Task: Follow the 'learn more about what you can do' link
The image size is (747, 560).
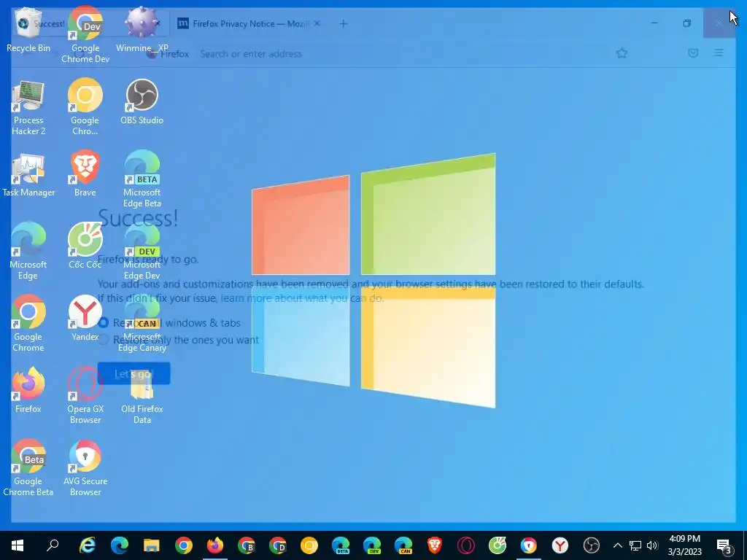Action: click(x=302, y=298)
